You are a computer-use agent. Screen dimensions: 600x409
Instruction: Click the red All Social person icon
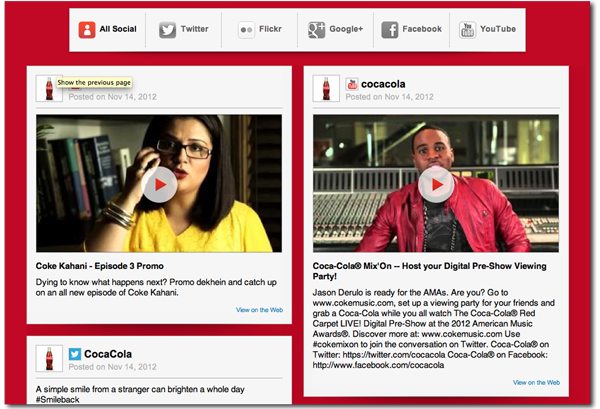click(x=87, y=30)
